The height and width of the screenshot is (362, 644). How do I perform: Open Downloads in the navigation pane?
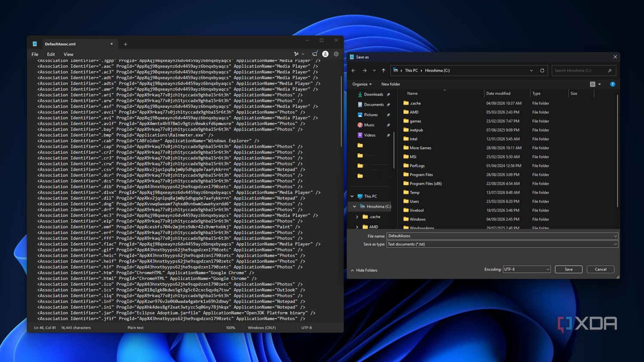click(x=374, y=94)
